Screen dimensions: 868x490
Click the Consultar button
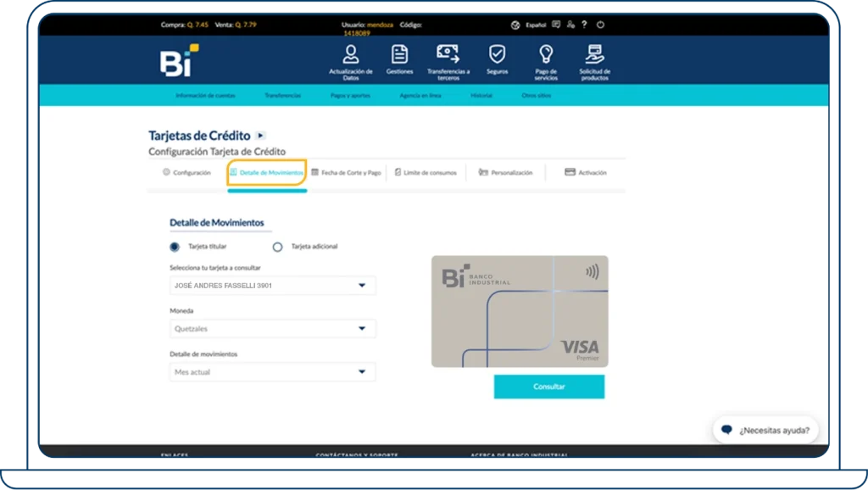(549, 387)
